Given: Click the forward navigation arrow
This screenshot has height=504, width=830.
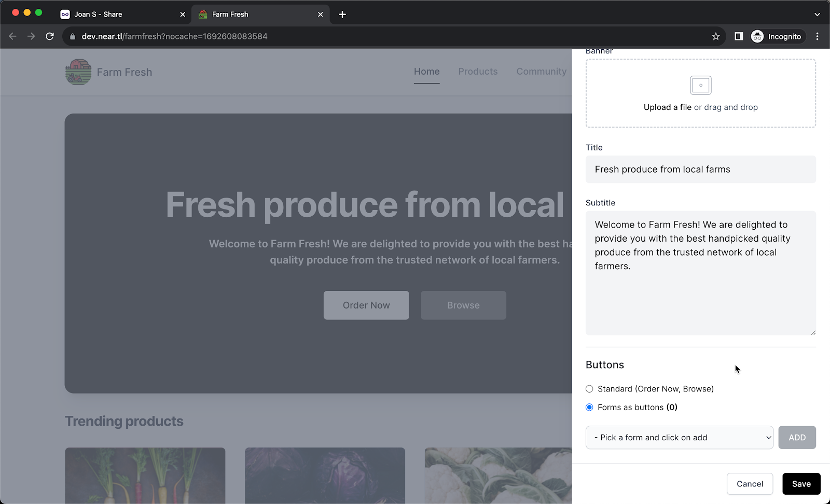Looking at the screenshot, I should (x=31, y=36).
